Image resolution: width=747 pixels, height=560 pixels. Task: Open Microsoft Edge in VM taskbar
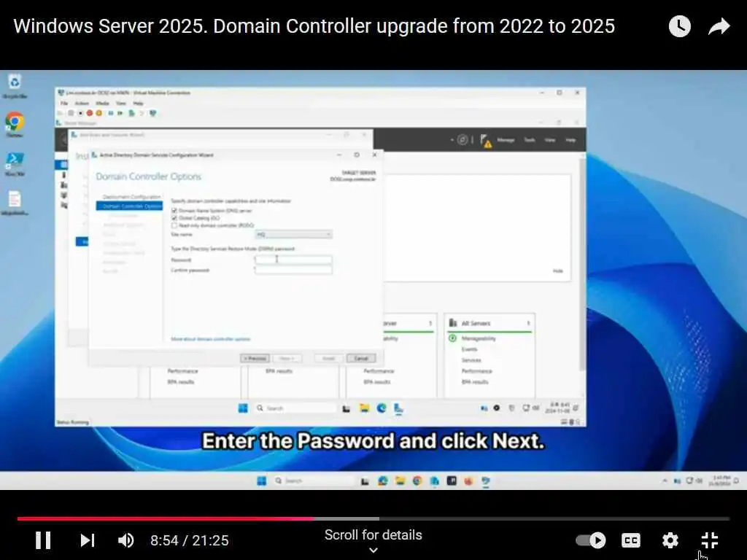point(382,408)
